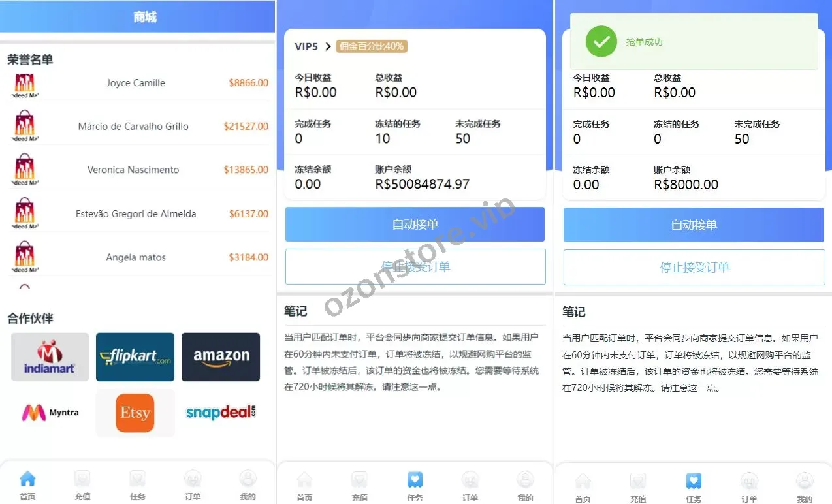Go to 我的 profile tab in leftmost screen

[248, 486]
